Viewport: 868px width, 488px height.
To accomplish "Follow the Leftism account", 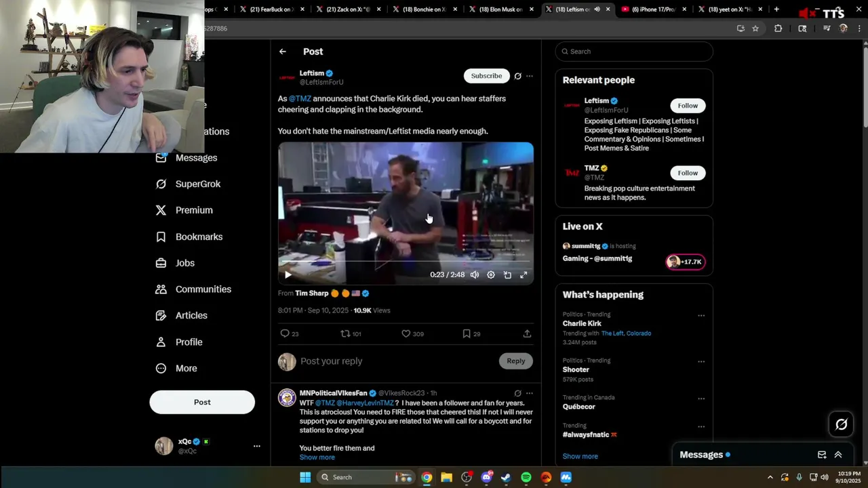I will [x=688, y=105].
